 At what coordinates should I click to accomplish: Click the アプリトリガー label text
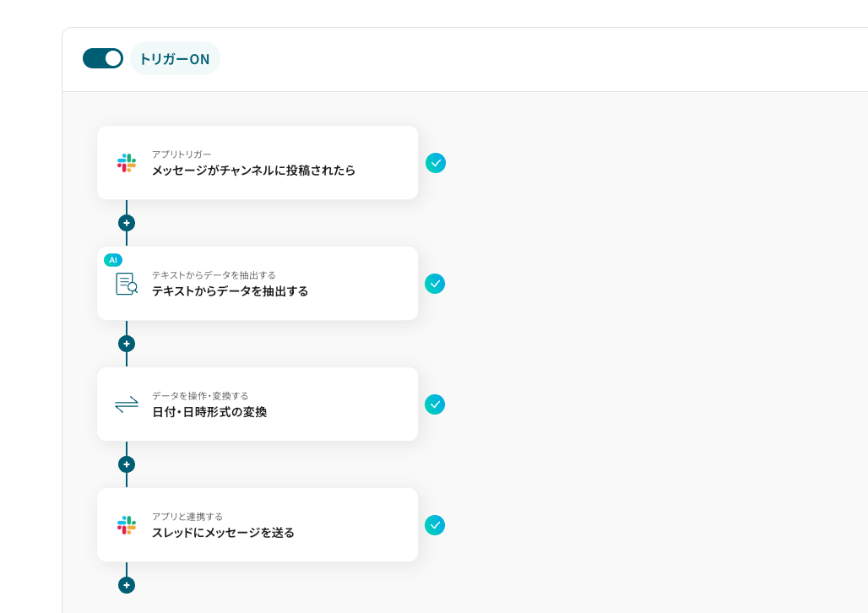click(182, 155)
